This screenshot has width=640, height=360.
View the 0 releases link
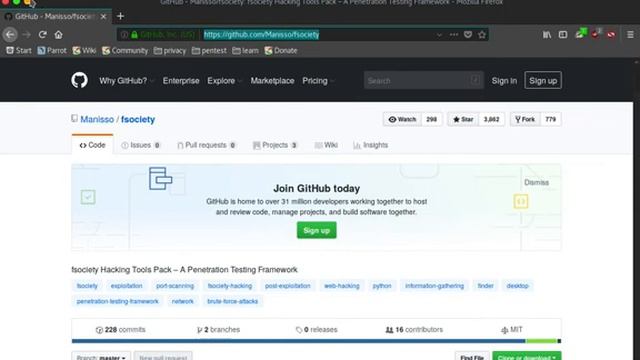[317, 329]
